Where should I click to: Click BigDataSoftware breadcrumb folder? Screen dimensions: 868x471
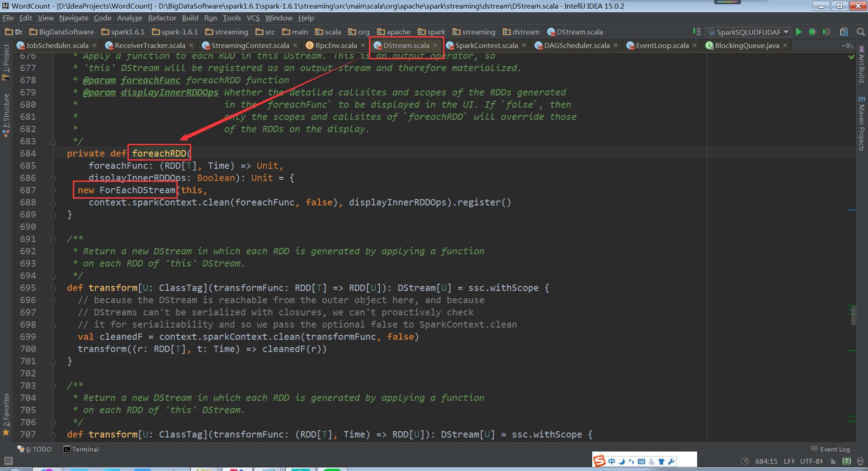point(62,32)
